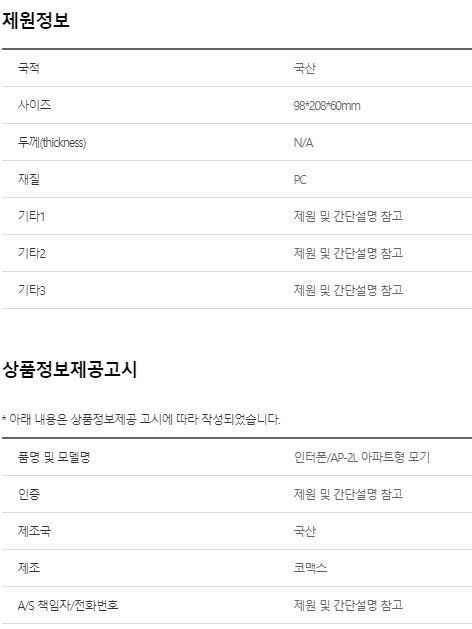Image resolution: width=472 pixels, height=629 pixels.
Task: Click the 인터폰/AP-2L 아파트형 모기 value
Action: [x=362, y=457]
